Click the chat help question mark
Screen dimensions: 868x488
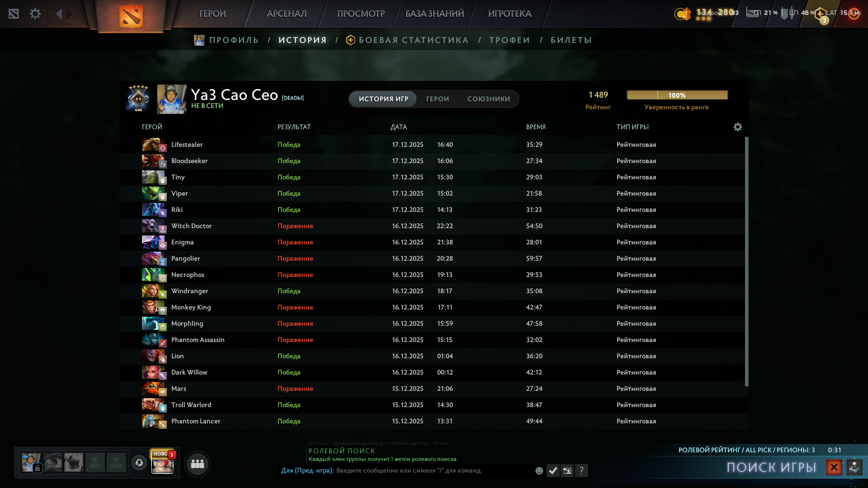click(x=581, y=471)
